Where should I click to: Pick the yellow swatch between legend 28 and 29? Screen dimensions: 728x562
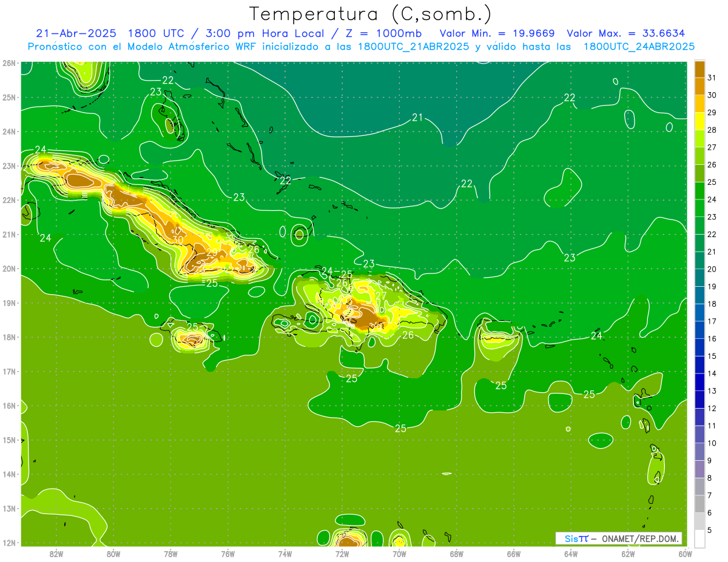coord(699,121)
